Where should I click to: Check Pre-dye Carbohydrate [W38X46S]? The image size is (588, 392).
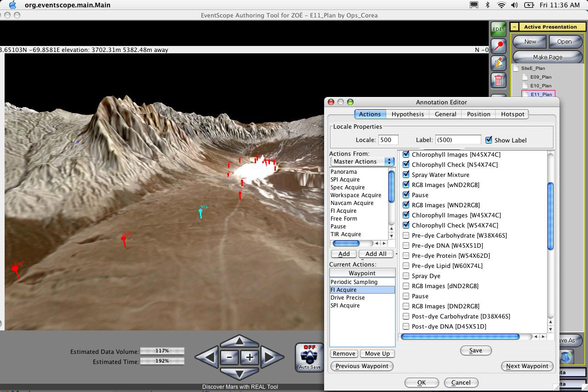pyautogui.click(x=406, y=235)
